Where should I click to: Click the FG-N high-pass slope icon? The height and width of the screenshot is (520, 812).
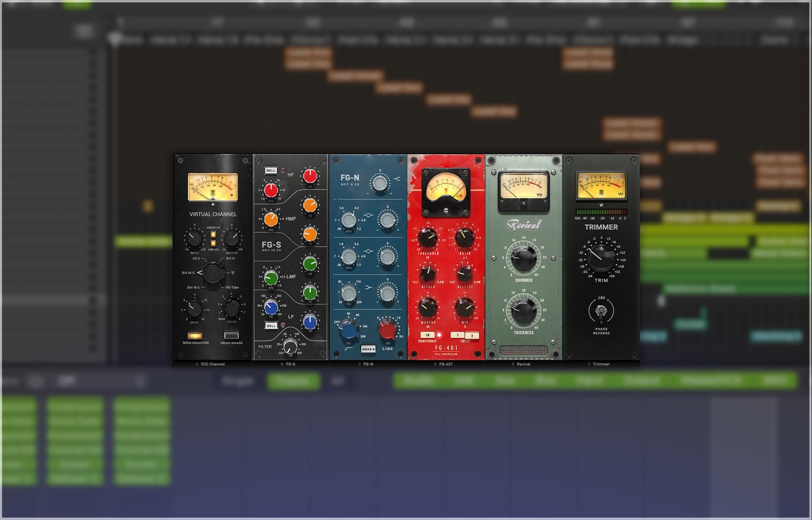(x=349, y=349)
